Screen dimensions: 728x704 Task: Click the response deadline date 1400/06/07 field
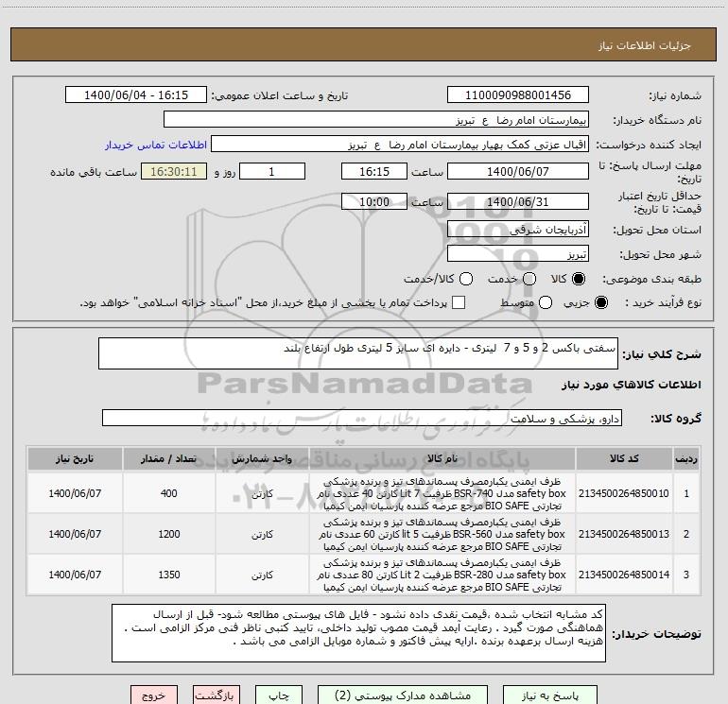pos(518,171)
